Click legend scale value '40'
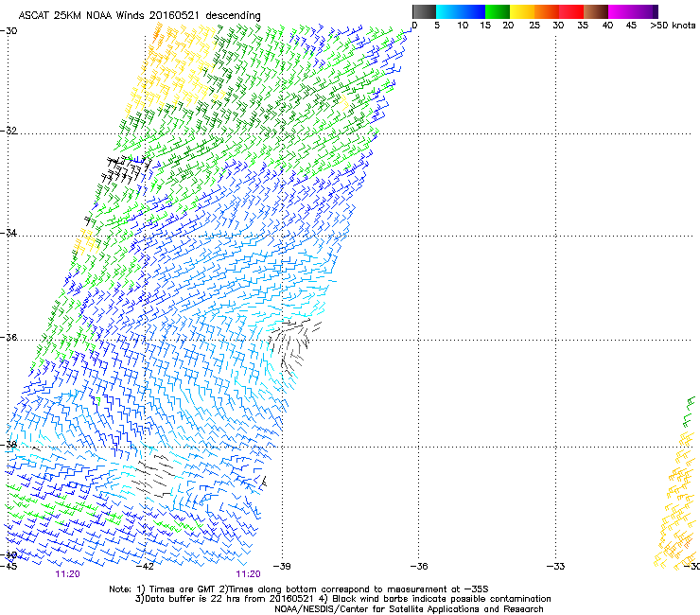Viewport: 700px width, 615px height. pyautogui.click(x=607, y=26)
